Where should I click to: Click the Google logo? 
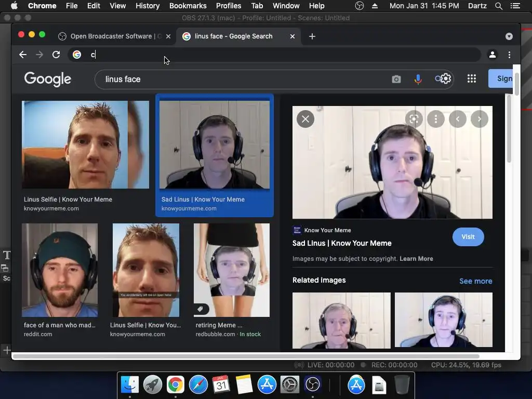[x=47, y=79]
